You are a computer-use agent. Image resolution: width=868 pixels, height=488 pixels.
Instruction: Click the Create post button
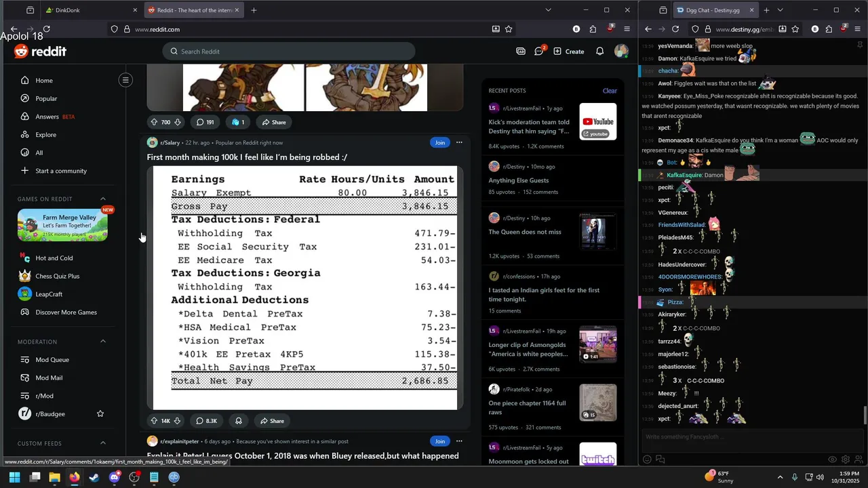[568, 52]
